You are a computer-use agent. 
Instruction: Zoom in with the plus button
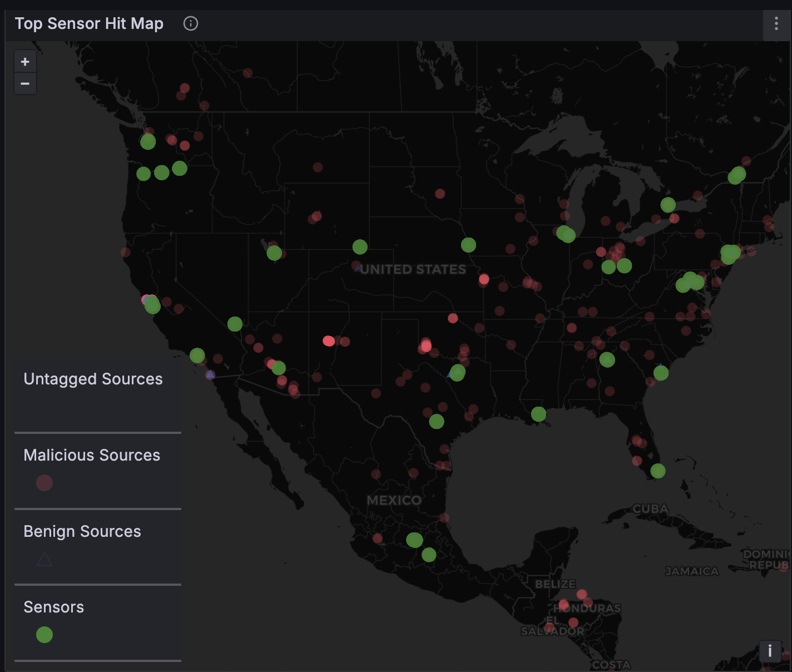(x=25, y=62)
